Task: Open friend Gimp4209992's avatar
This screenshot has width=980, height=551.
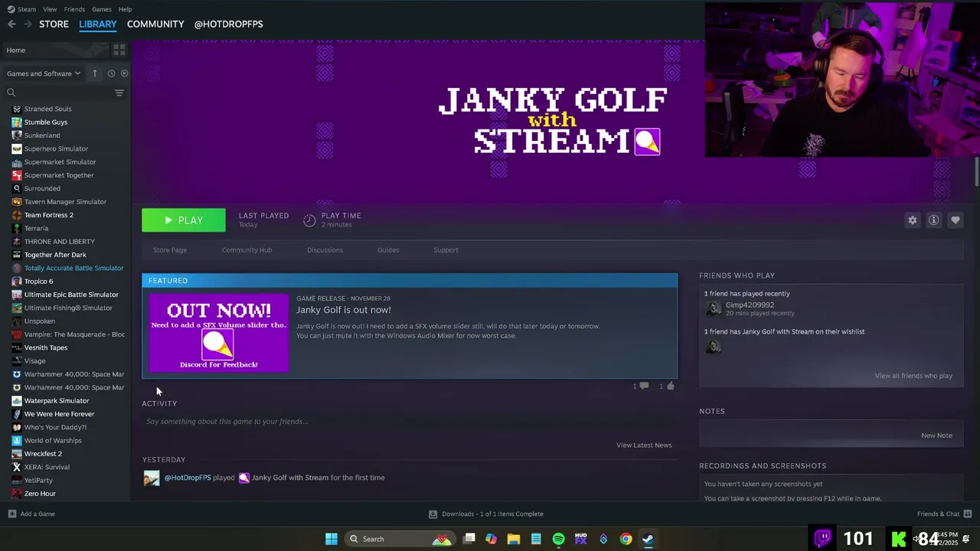Action: click(x=714, y=308)
